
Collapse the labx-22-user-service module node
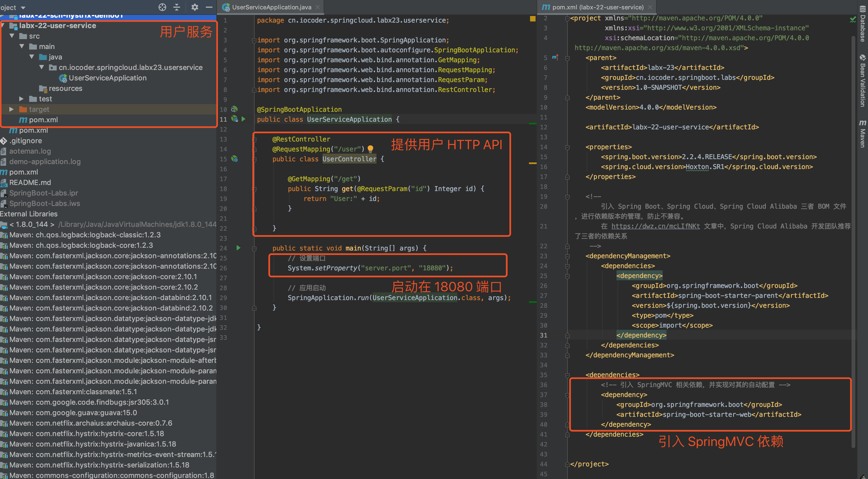3,26
